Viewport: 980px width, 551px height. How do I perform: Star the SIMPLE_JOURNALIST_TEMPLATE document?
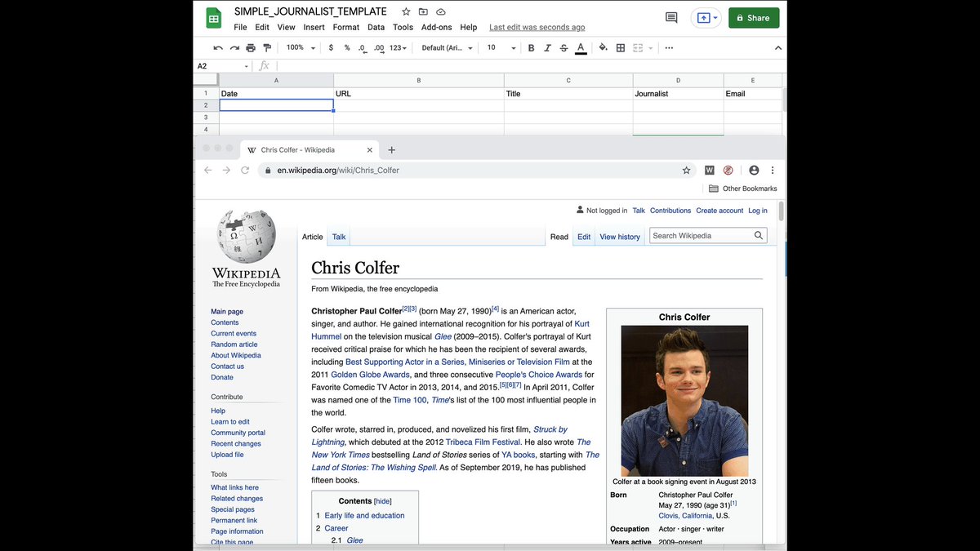coord(406,12)
